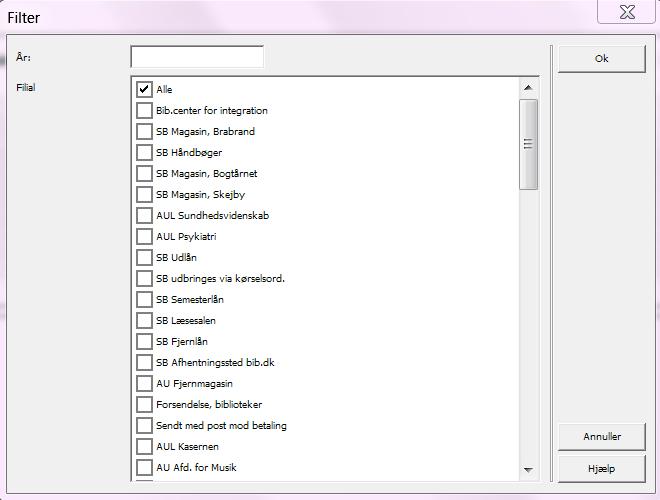This screenshot has height=500, width=660.
Task: Tick the AUL Psykiatri checkbox
Action: [x=144, y=237]
